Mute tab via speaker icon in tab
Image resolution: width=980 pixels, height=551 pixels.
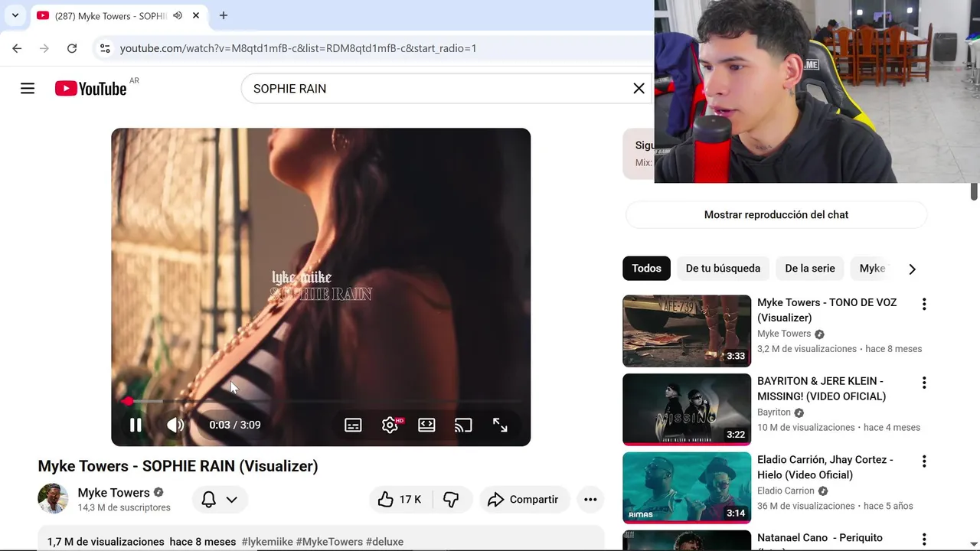(178, 15)
